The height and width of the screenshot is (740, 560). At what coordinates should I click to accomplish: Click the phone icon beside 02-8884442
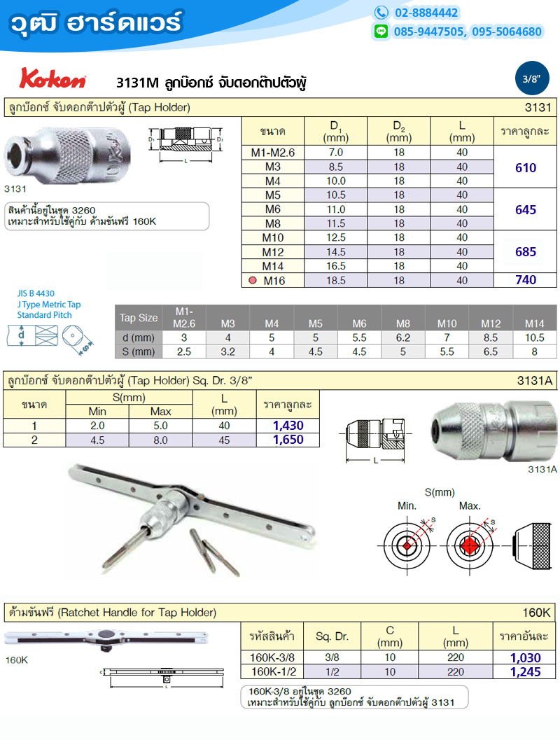(381, 13)
